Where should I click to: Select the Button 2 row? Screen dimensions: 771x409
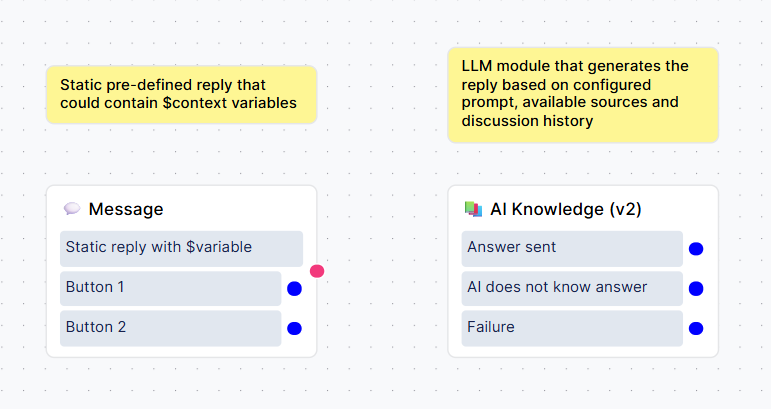click(170, 328)
